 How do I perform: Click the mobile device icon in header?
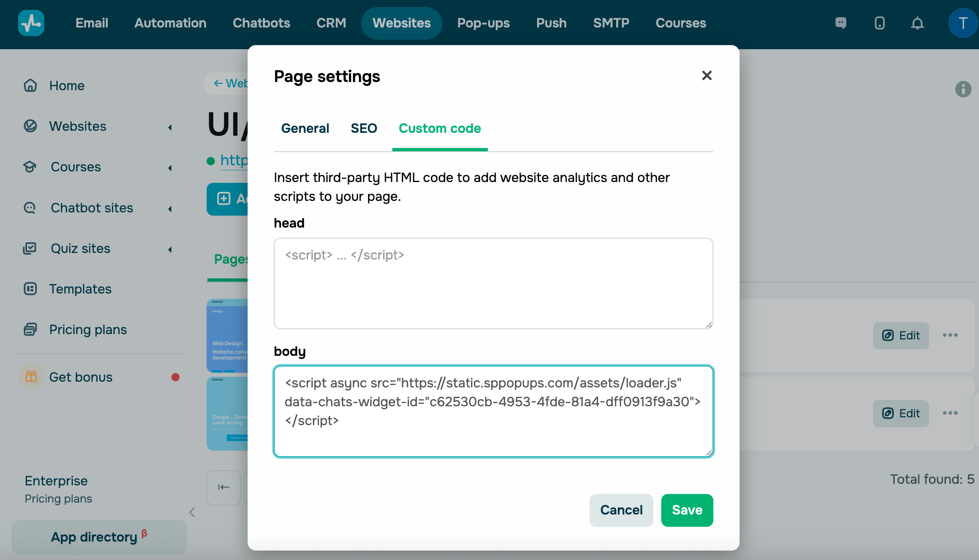click(879, 23)
